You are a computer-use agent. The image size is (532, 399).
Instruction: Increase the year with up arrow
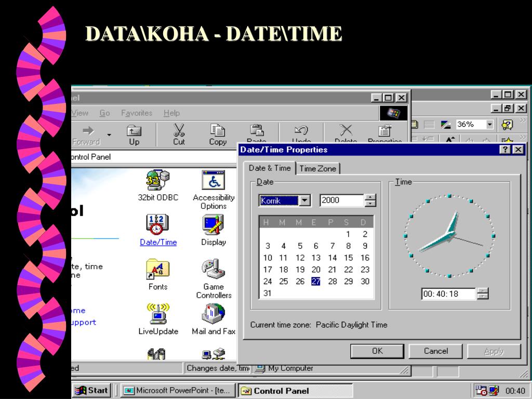(x=370, y=197)
